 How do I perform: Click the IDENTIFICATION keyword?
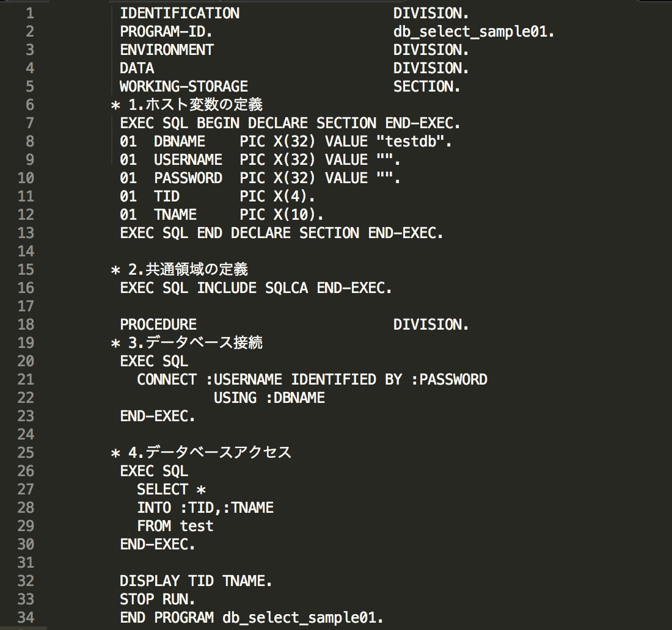[180, 13]
